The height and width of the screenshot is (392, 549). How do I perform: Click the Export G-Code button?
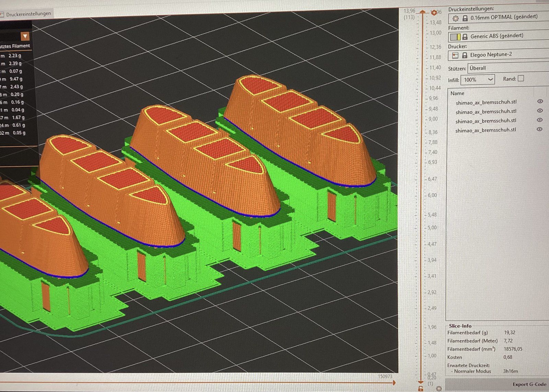coord(529,384)
